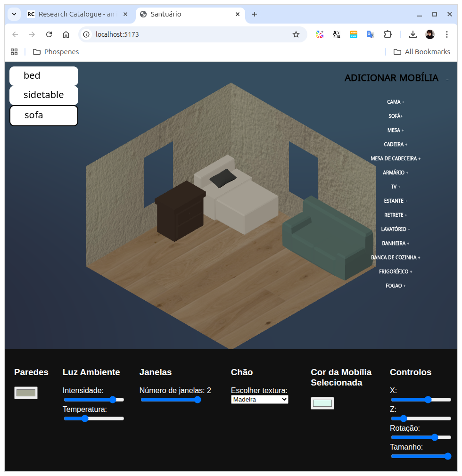Open the Chrome three-dot menu

tap(447, 34)
